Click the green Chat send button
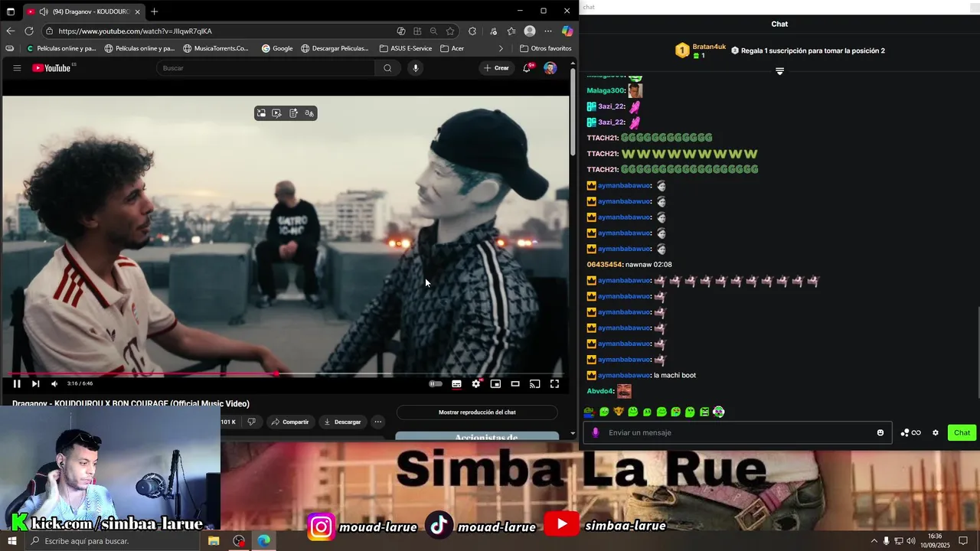980x551 pixels. coord(962,432)
